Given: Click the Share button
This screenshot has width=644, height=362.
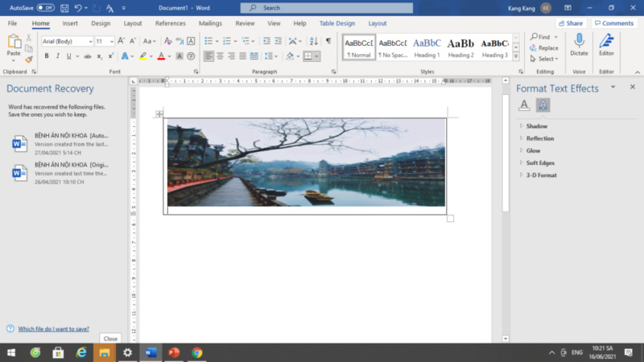Looking at the screenshot, I should (x=571, y=23).
